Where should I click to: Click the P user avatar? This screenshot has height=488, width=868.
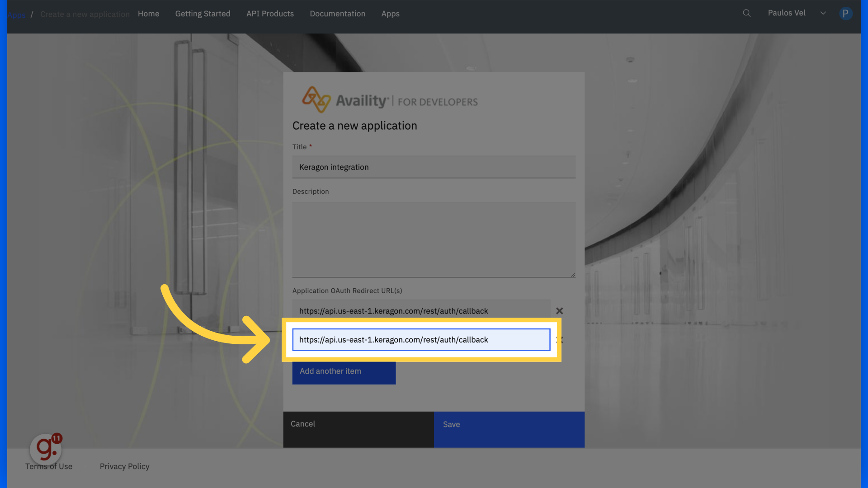845,14
